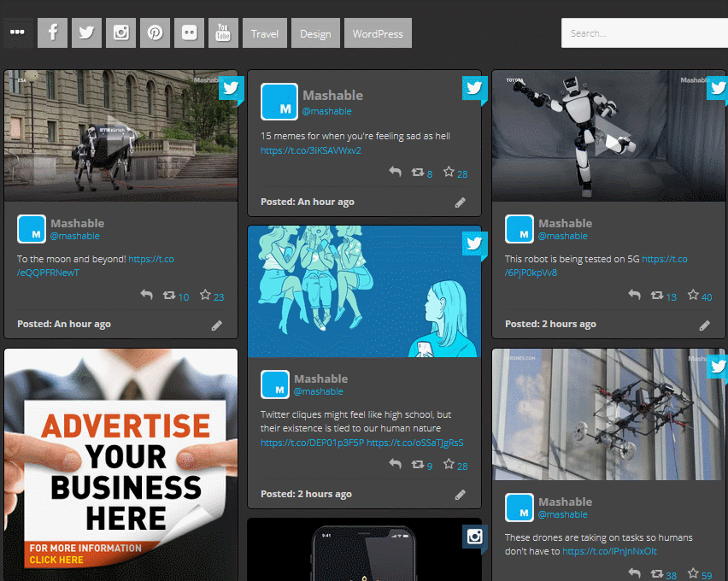This screenshot has width=728, height=581.
Task: Click Twitter badge on Twitter cliques post
Action: (474, 244)
